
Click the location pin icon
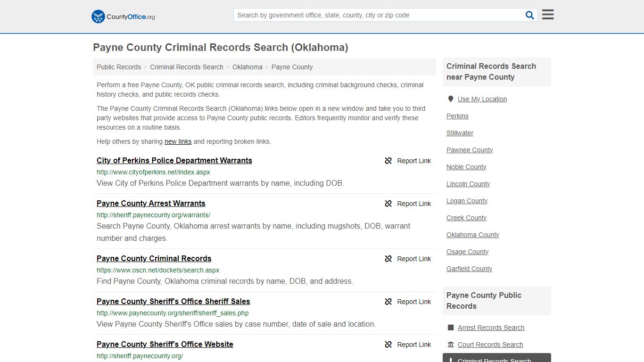click(x=451, y=99)
